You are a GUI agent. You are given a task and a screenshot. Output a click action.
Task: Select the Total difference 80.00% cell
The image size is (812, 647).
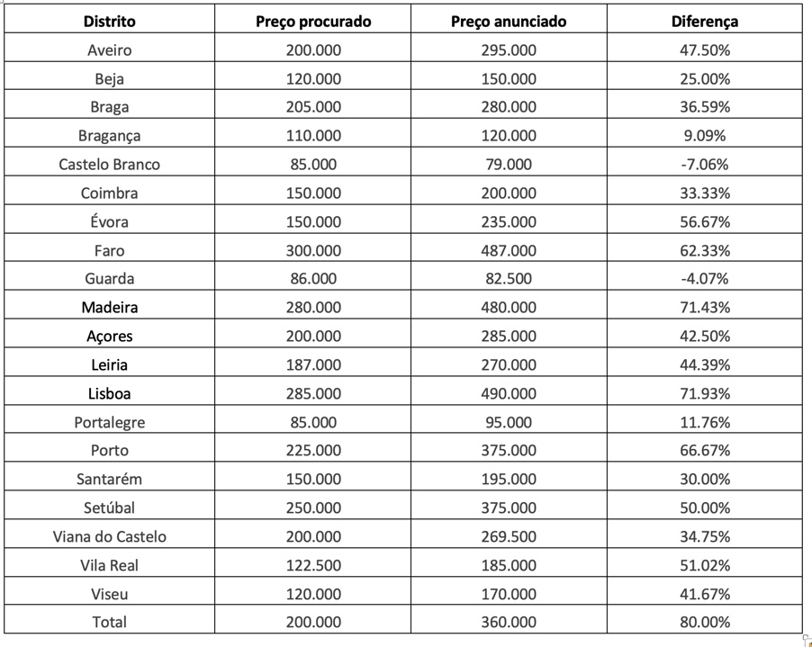(x=704, y=622)
